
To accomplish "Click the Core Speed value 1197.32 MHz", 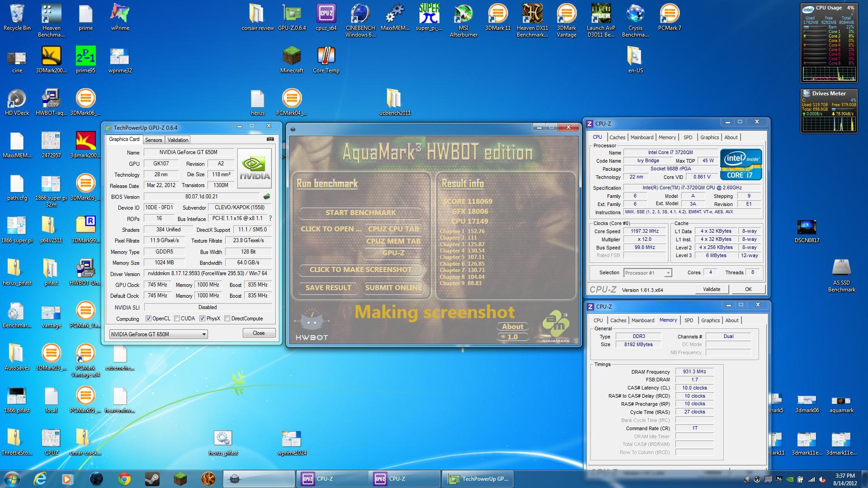I will [645, 231].
